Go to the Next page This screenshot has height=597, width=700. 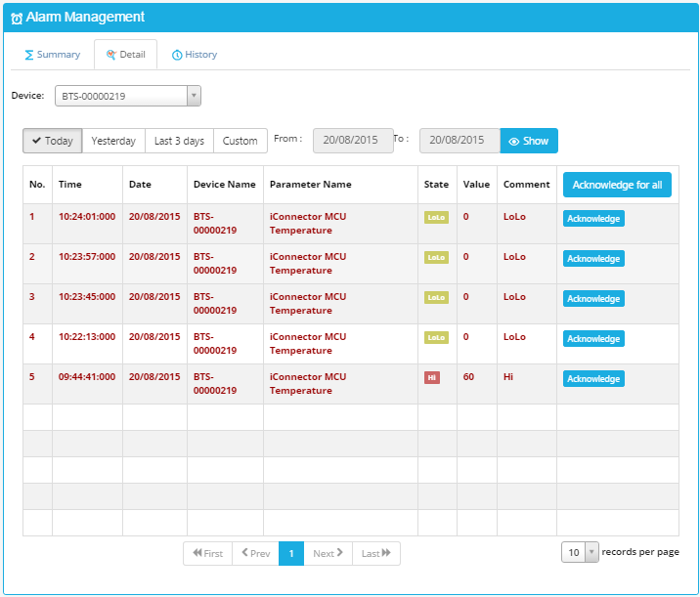click(328, 554)
